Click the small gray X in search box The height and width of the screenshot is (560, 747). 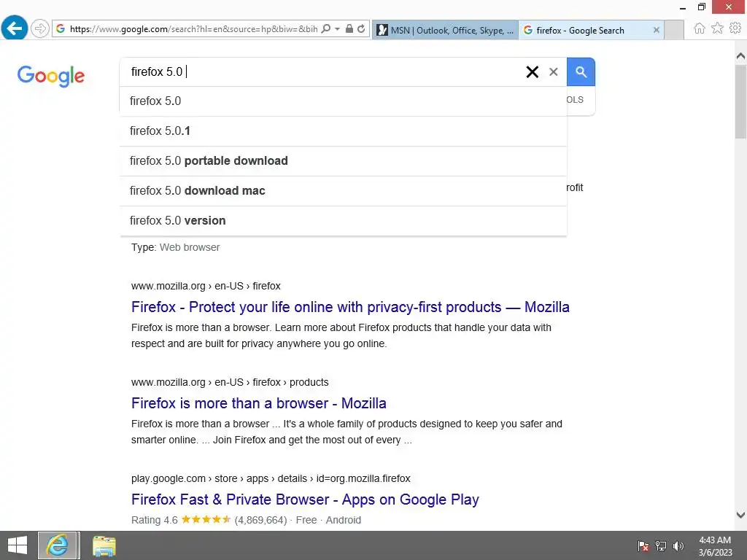coord(553,72)
